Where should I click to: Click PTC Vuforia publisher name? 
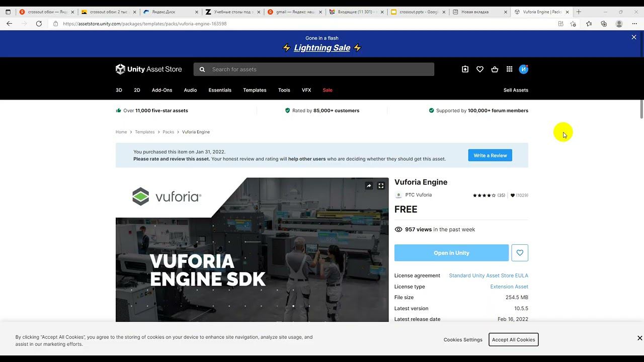pyautogui.click(x=419, y=195)
